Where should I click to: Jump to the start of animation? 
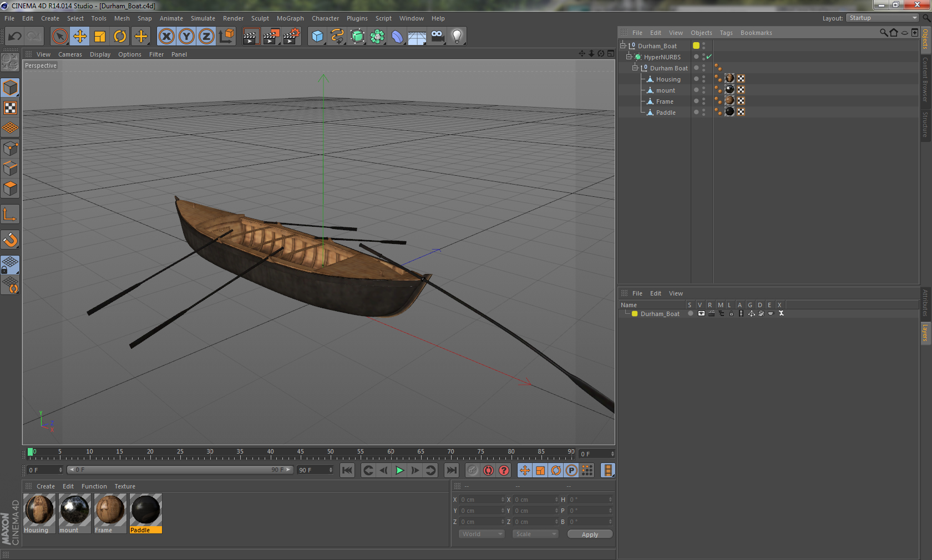pos(347,470)
